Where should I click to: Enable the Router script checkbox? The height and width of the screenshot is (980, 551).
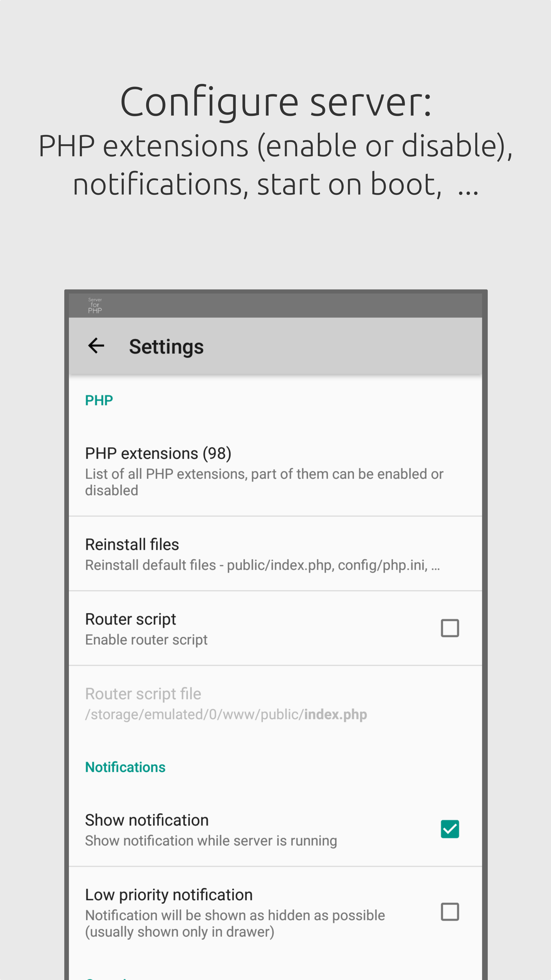450,628
